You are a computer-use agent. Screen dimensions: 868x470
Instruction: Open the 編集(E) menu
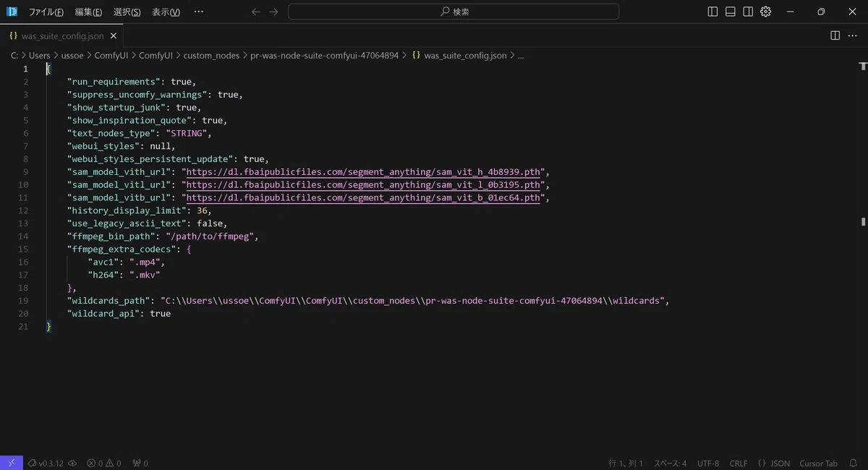88,12
